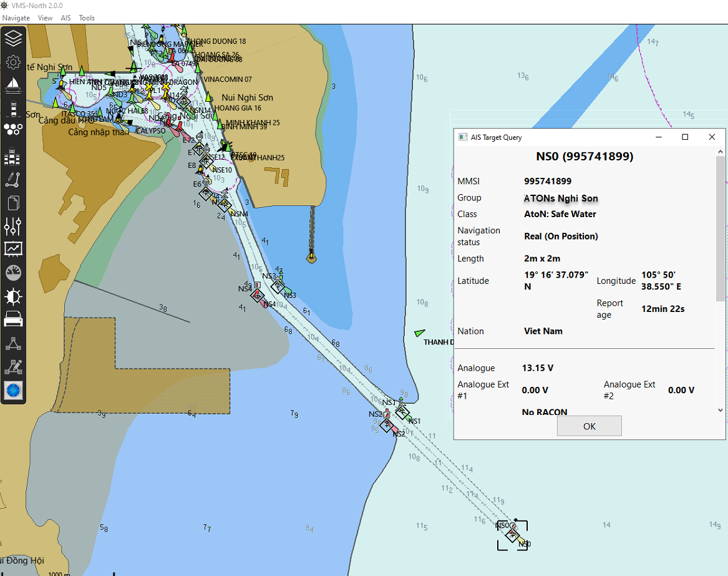728x576 pixels.
Task: Select the route drawing pencil tool
Action: tap(13, 180)
